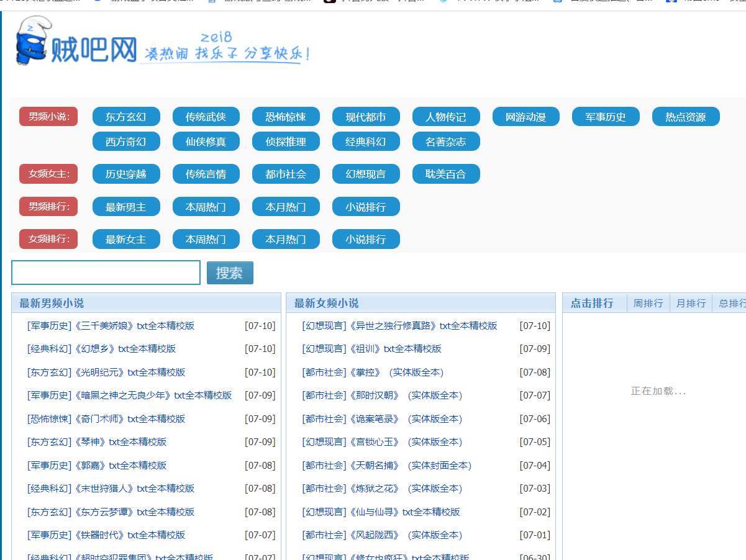Image resolution: width=746 pixels, height=560 pixels.
Task: Open the 热点资源 category
Action: pos(685,117)
